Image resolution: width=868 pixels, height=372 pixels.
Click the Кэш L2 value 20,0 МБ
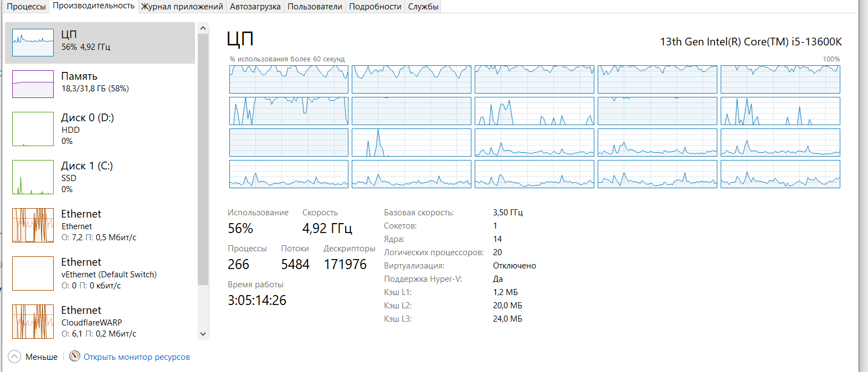(507, 306)
